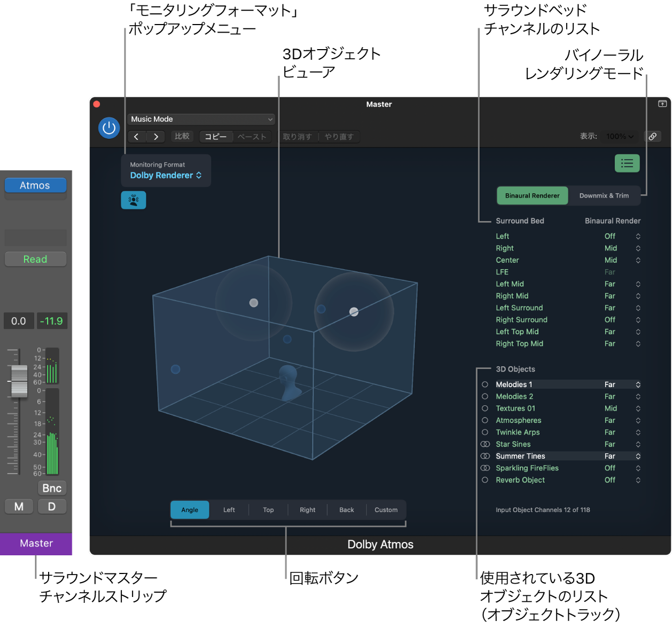Toggle the plug-in power button

coord(109,128)
